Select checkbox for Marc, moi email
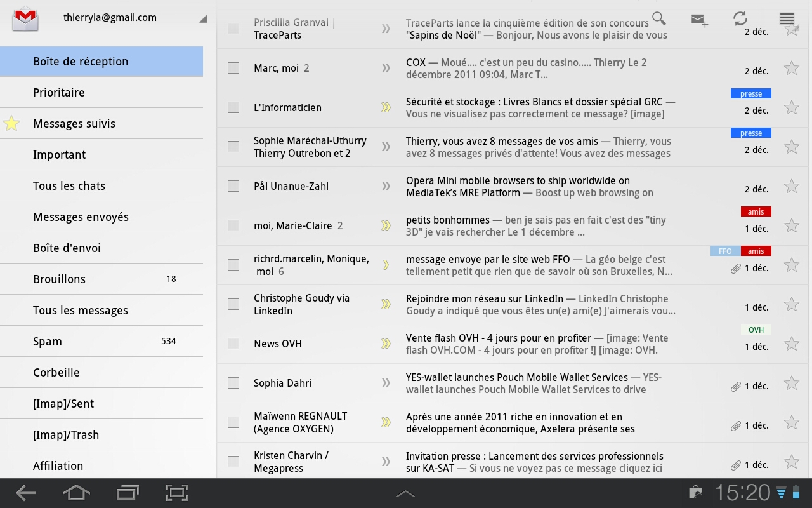The image size is (812, 508). click(x=233, y=68)
